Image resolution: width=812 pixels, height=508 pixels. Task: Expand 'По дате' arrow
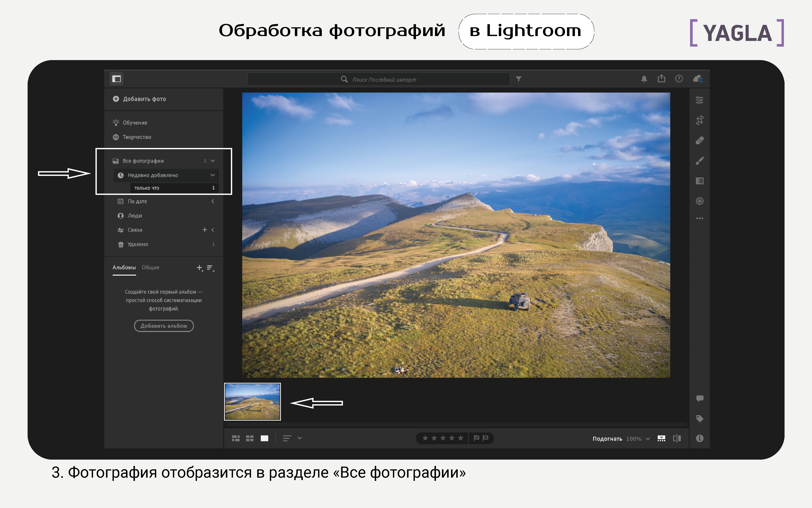tap(213, 201)
